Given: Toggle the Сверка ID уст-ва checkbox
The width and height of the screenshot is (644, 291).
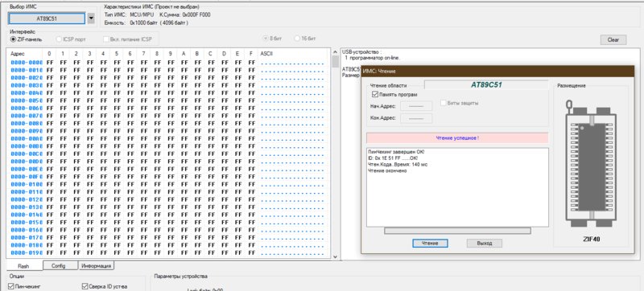Looking at the screenshot, I should point(85,286).
